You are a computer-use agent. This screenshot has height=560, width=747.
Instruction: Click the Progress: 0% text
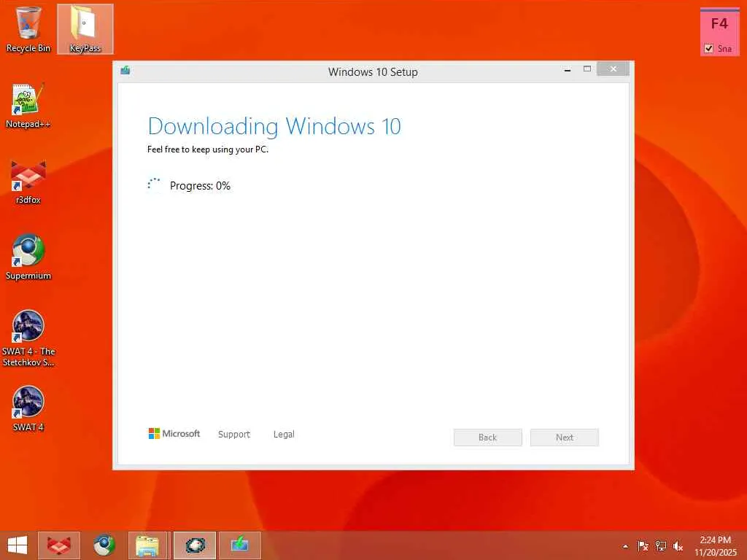click(200, 186)
